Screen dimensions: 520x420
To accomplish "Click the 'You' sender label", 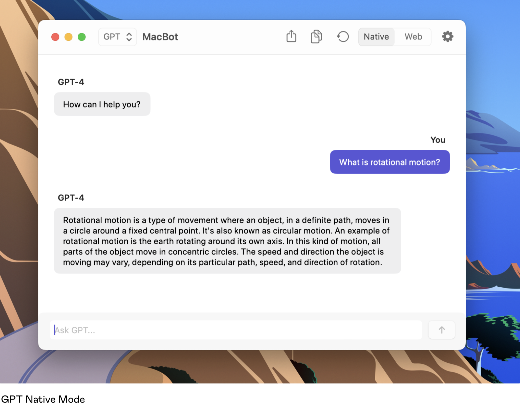I will (x=438, y=140).
